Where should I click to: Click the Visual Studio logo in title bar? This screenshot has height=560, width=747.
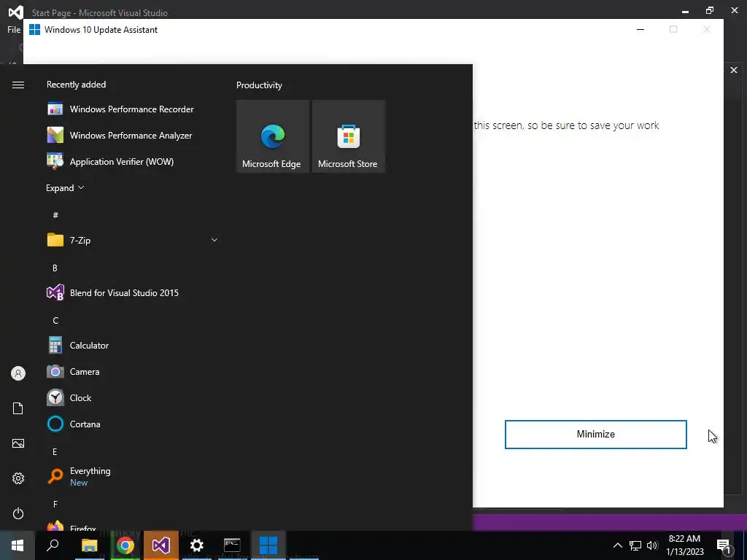[x=16, y=12]
